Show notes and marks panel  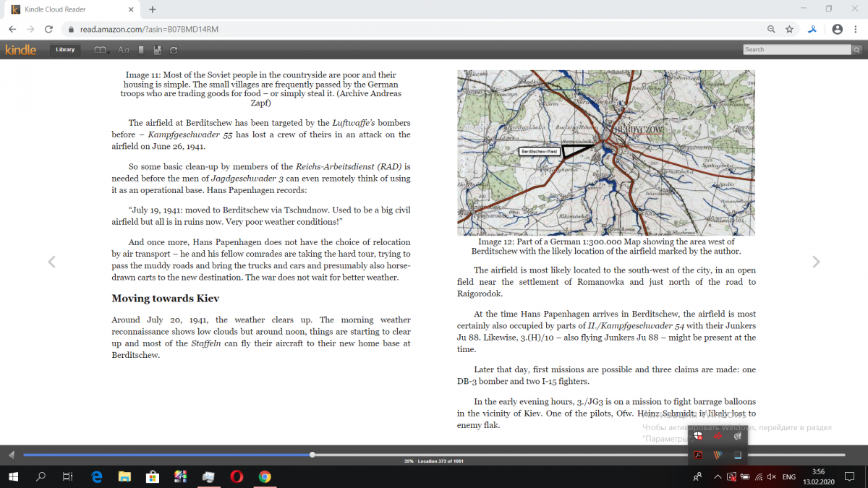[158, 50]
